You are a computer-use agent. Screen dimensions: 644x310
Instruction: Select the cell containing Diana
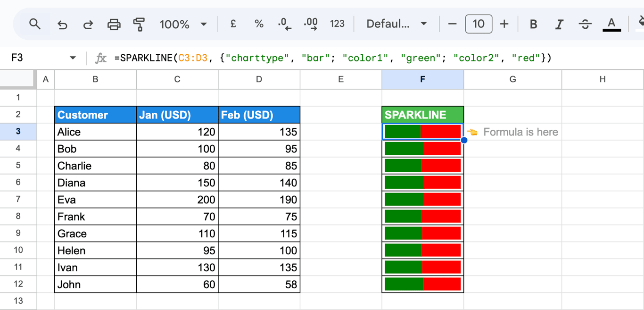tap(95, 183)
